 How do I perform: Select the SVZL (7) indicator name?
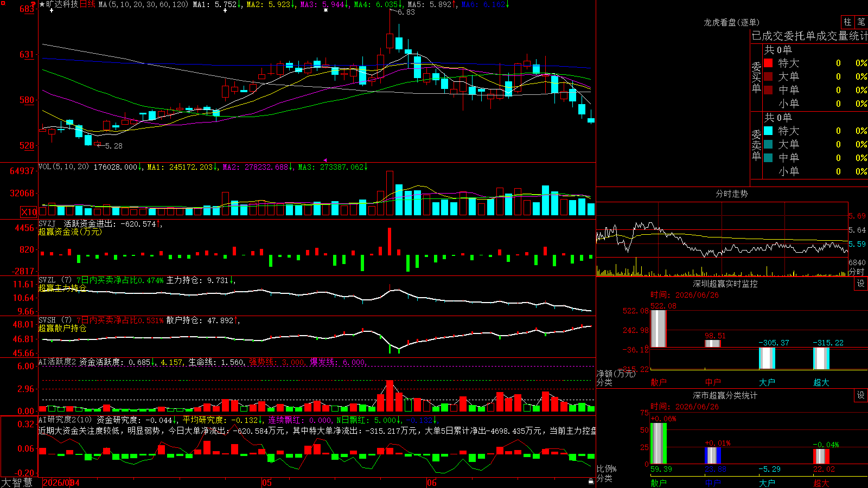point(55,280)
